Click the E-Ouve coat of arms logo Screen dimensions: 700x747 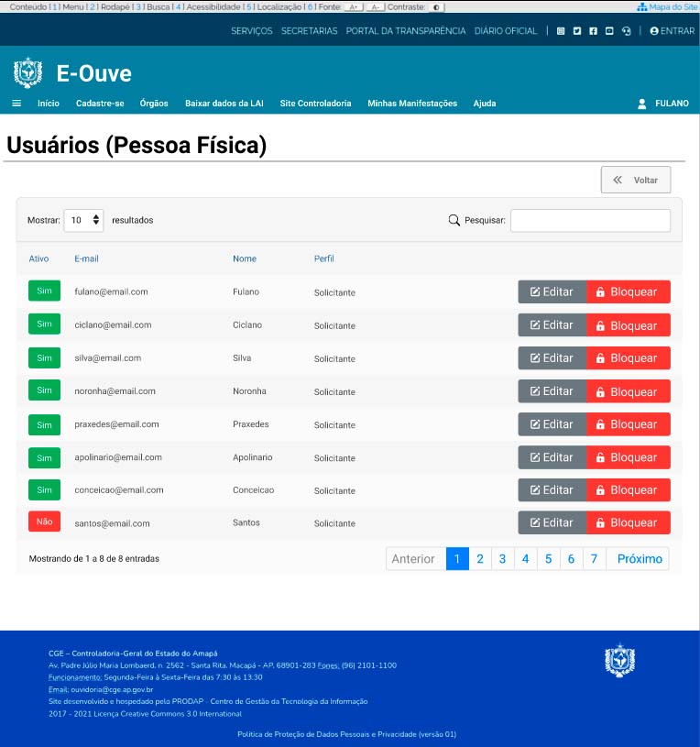(x=28, y=73)
